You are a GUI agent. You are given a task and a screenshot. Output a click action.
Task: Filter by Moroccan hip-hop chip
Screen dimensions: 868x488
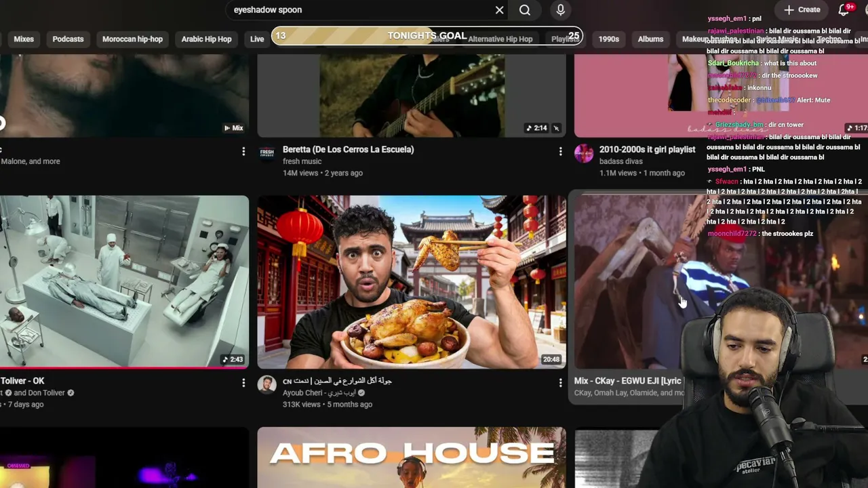pos(132,39)
